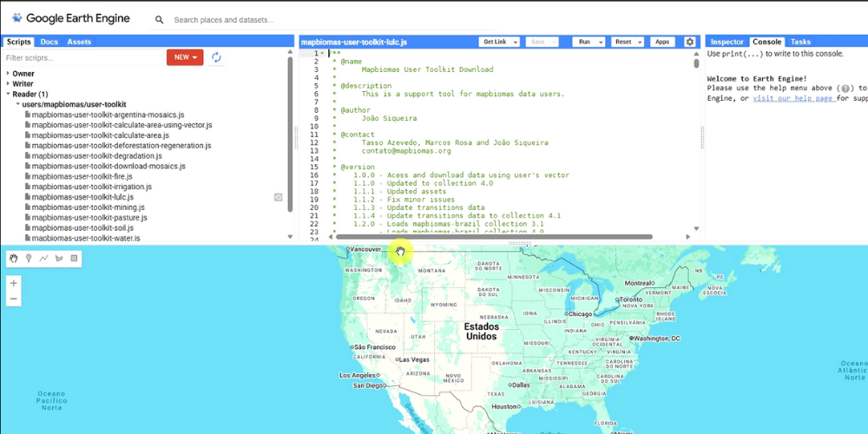Screen dimensions: 868x434
Task: Zoom out on the map
Action: tap(13, 299)
